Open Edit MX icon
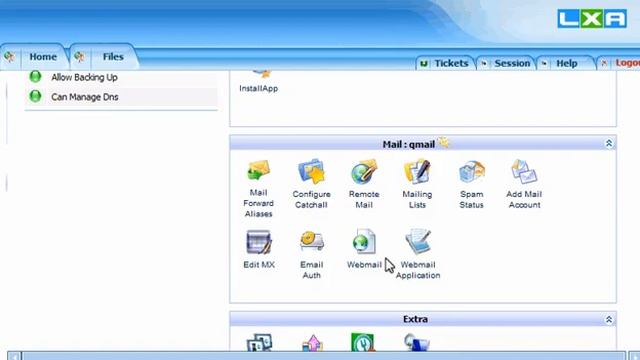 coord(259,242)
